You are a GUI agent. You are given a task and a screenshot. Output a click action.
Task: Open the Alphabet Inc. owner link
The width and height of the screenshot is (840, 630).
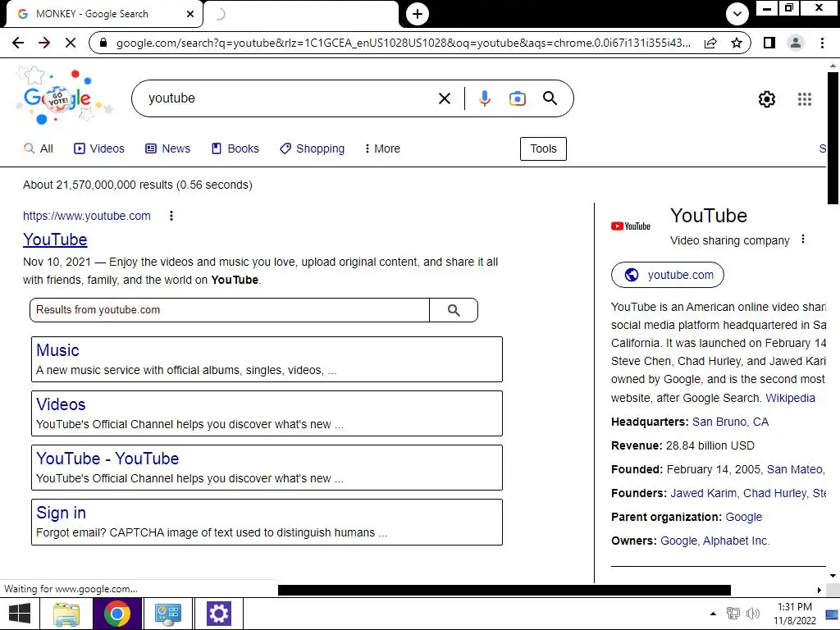coord(736,541)
